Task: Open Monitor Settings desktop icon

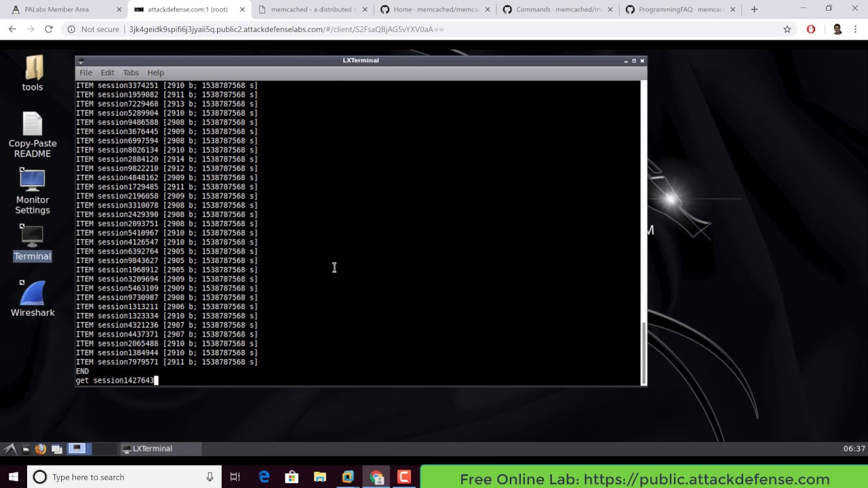Action: pyautogui.click(x=33, y=191)
